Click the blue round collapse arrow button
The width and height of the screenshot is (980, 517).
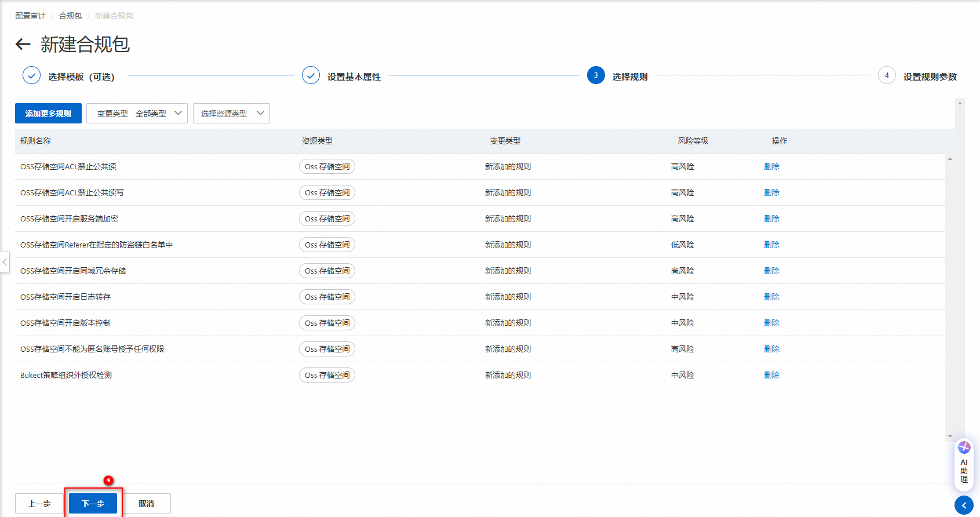964,505
